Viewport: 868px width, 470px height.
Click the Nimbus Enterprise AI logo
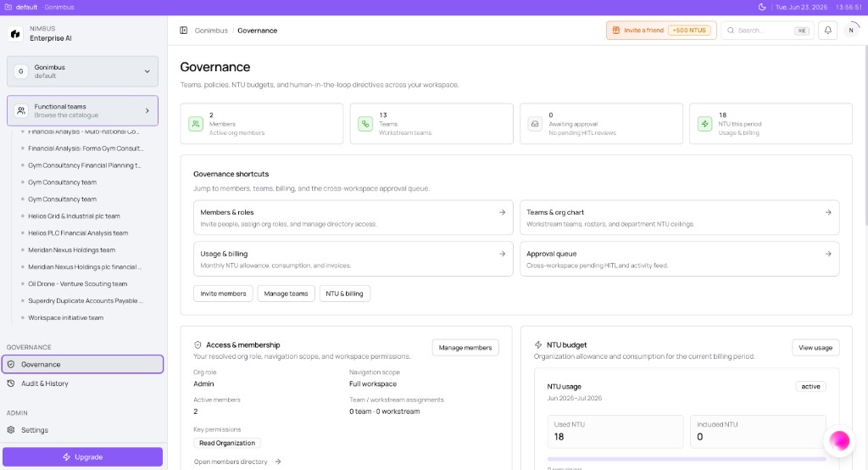point(15,34)
